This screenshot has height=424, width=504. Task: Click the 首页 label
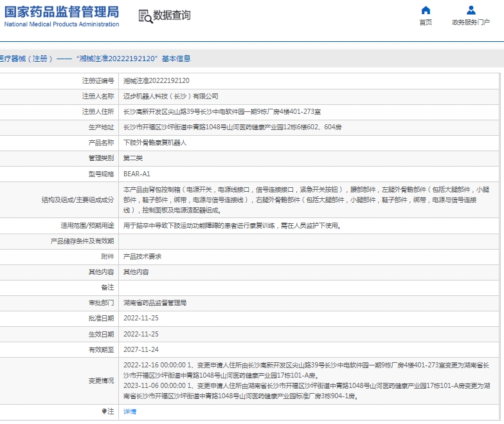tap(426, 22)
